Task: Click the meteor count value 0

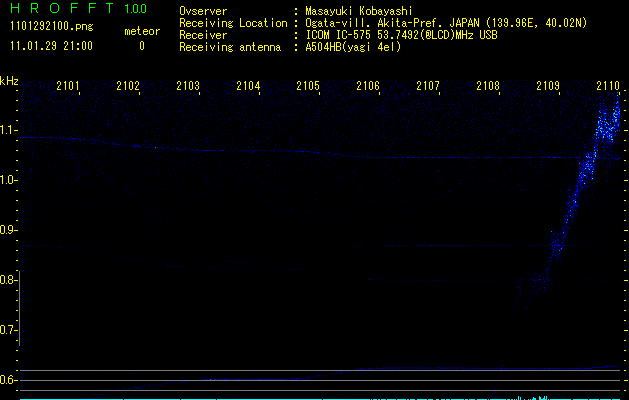Action: pyautogui.click(x=142, y=46)
